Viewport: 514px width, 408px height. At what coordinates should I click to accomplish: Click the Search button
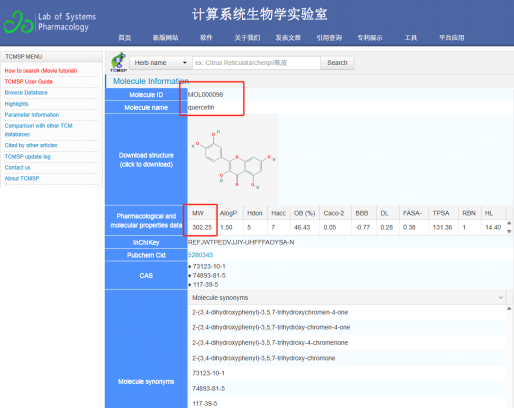[x=337, y=63]
